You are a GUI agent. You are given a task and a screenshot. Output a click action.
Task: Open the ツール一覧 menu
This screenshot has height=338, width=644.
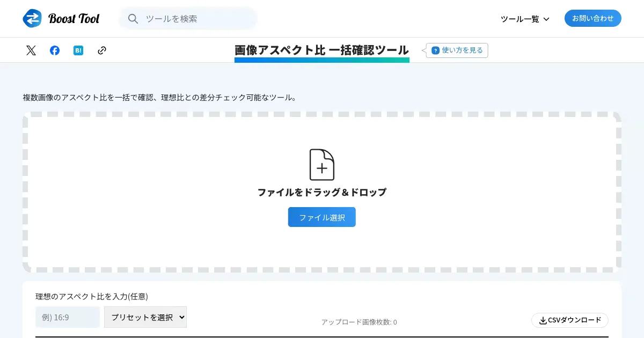pyautogui.click(x=519, y=19)
